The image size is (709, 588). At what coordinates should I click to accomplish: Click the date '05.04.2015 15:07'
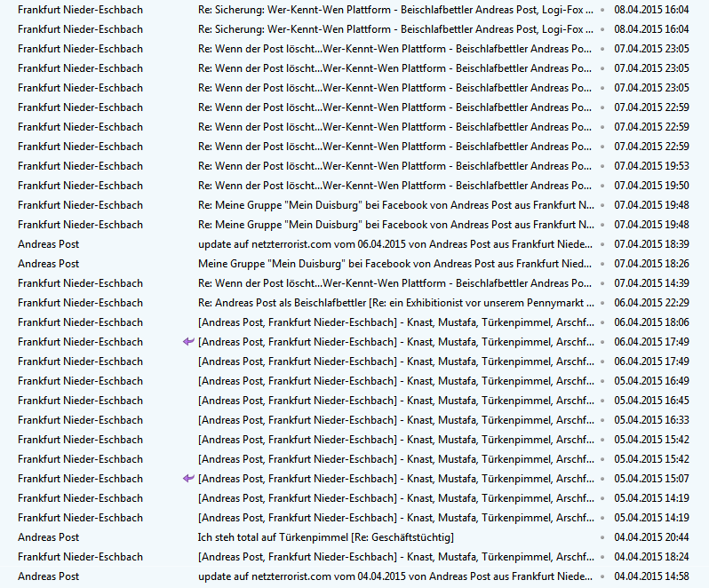pos(651,478)
